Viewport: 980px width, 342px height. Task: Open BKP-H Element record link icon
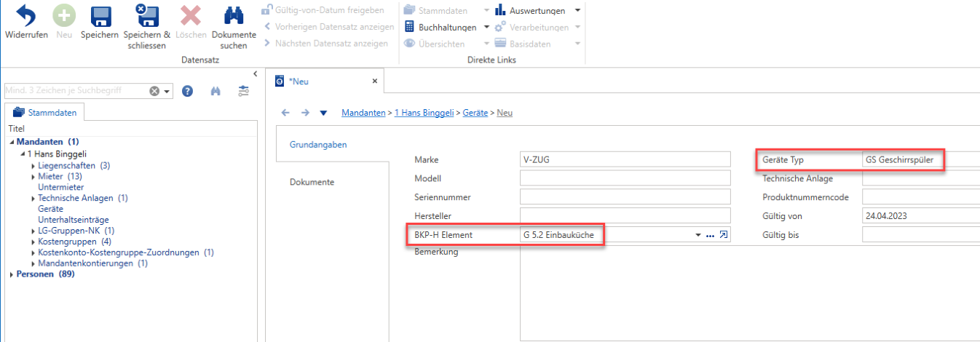(x=724, y=234)
